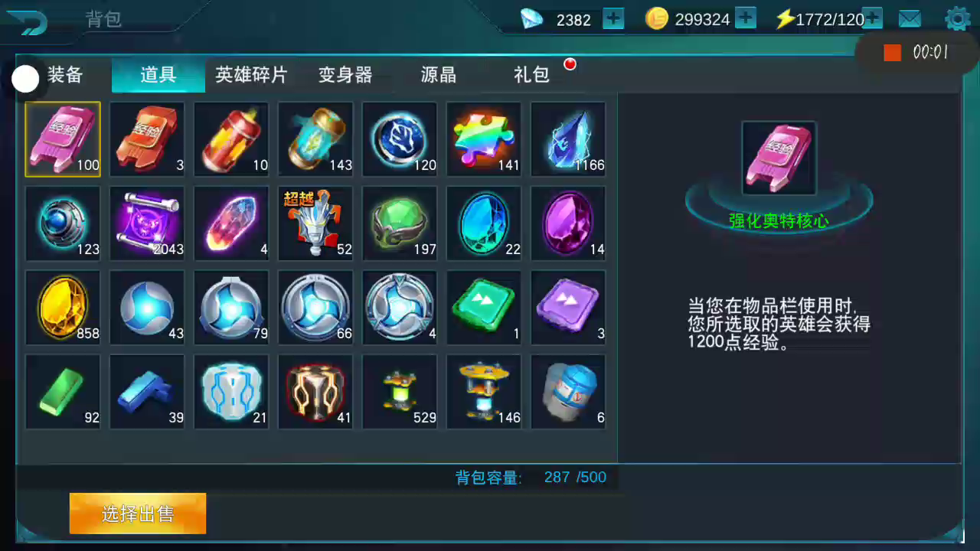Stop the screen recording via red square
Viewport: 980px width, 551px height.
point(892,53)
